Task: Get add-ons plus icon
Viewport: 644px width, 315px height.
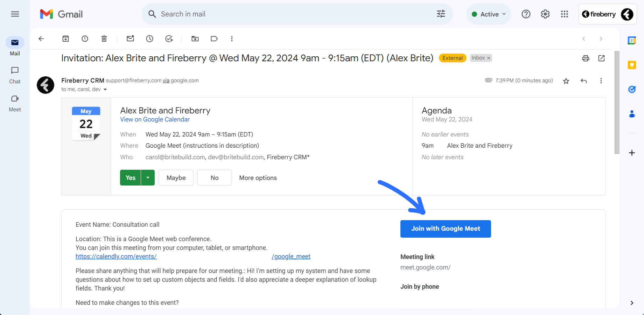Action: pyautogui.click(x=632, y=153)
